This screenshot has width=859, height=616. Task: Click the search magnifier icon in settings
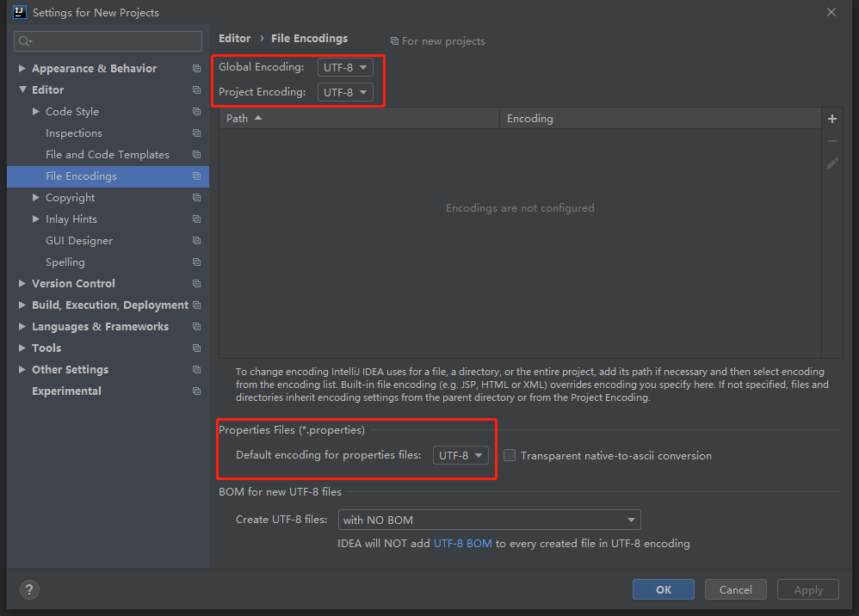25,41
